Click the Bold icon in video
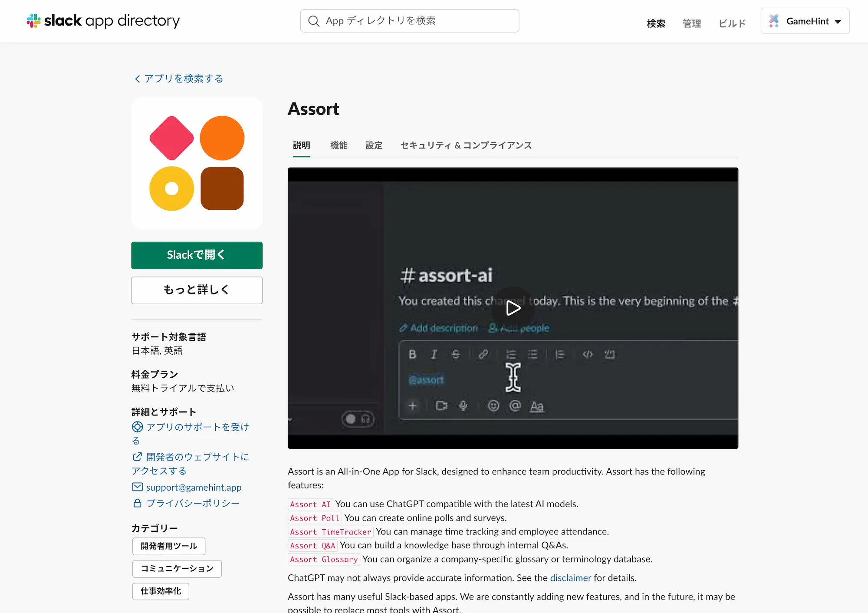 pos(412,354)
